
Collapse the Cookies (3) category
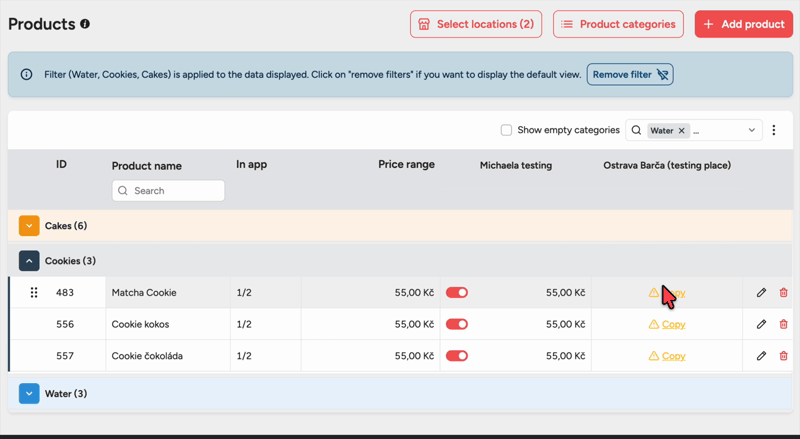[x=29, y=261]
